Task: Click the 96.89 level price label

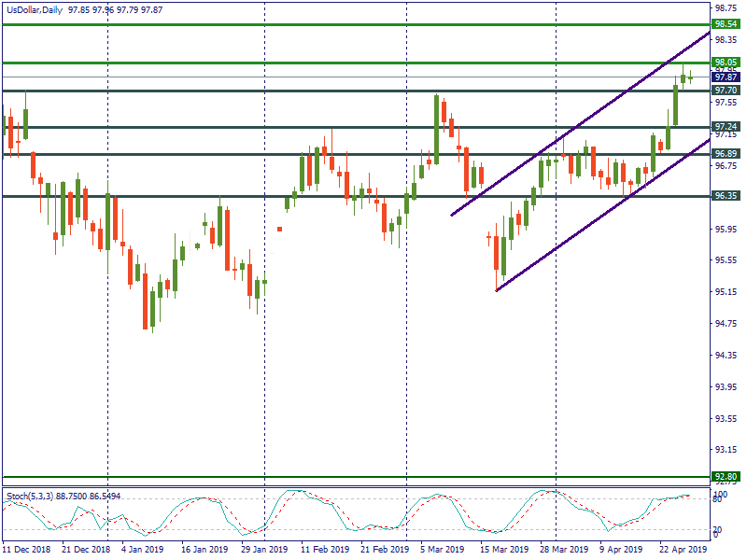Action: (726, 153)
